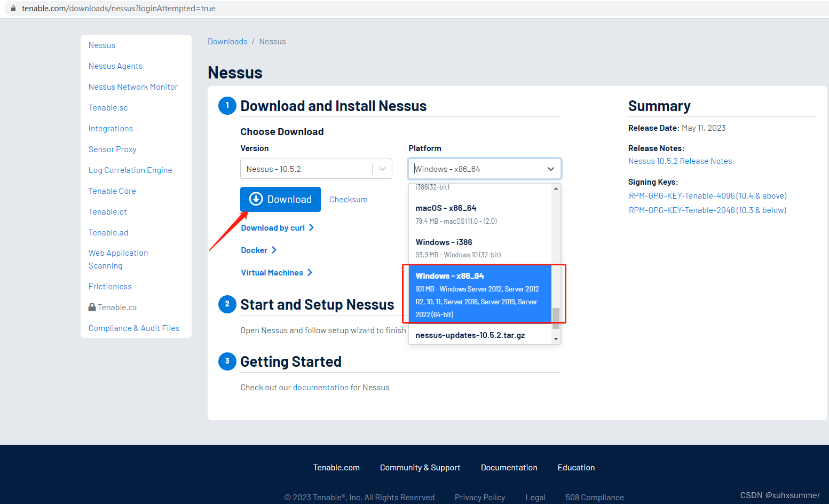Click the blue Download button
This screenshot has height=504, width=829.
280,199
